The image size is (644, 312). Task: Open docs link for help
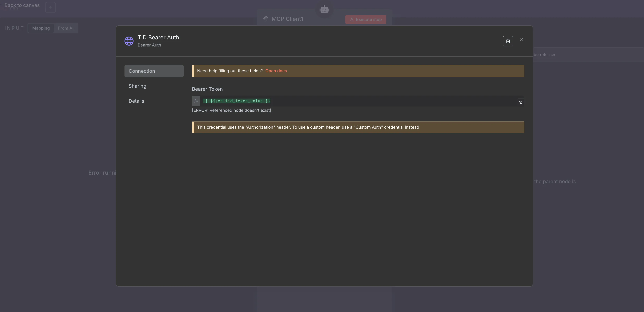click(276, 71)
